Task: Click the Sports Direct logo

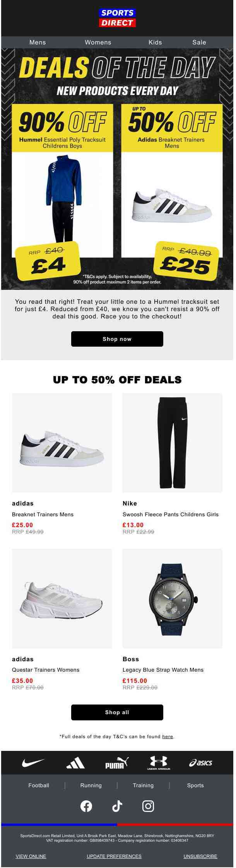Action: pyautogui.click(x=117, y=18)
